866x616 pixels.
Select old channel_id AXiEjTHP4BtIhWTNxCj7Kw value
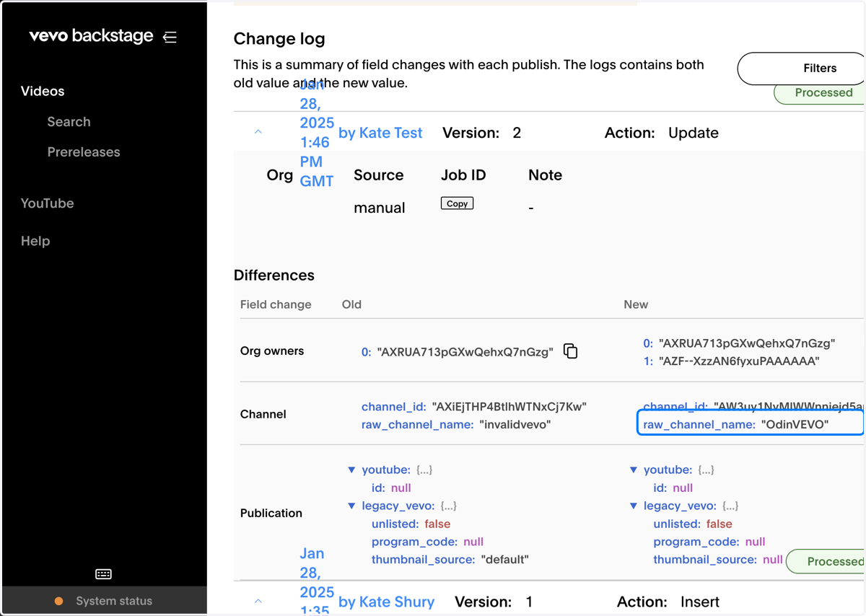(x=509, y=407)
